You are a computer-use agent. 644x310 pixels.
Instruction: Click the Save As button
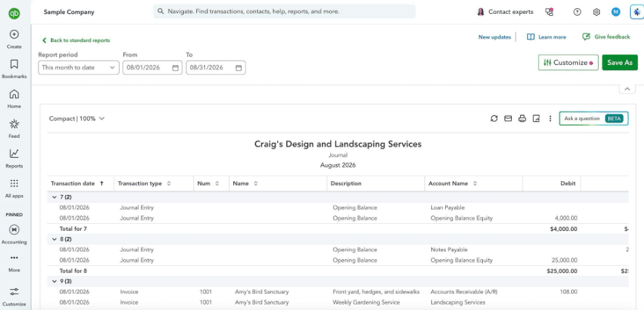(620, 63)
